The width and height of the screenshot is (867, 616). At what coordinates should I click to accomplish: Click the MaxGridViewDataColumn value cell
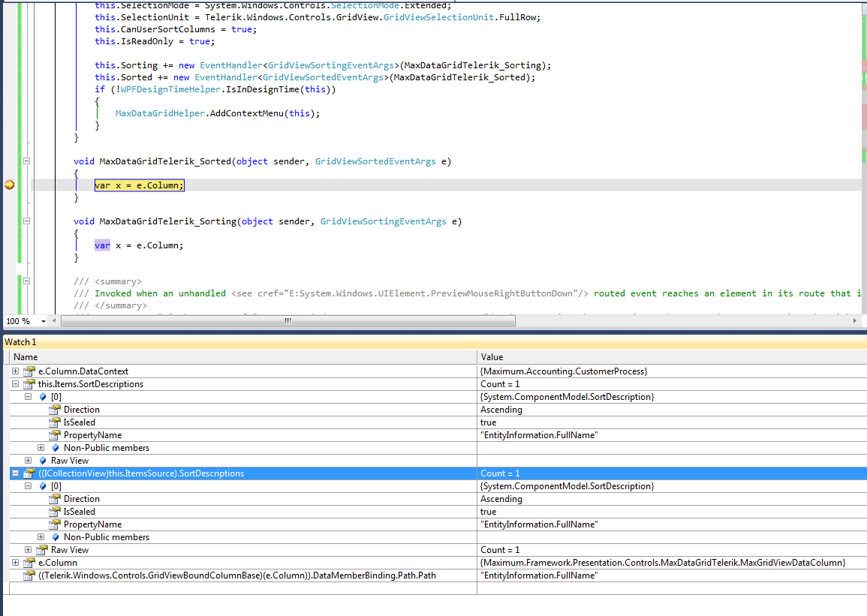pyautogui.click(x=672, y=563)
